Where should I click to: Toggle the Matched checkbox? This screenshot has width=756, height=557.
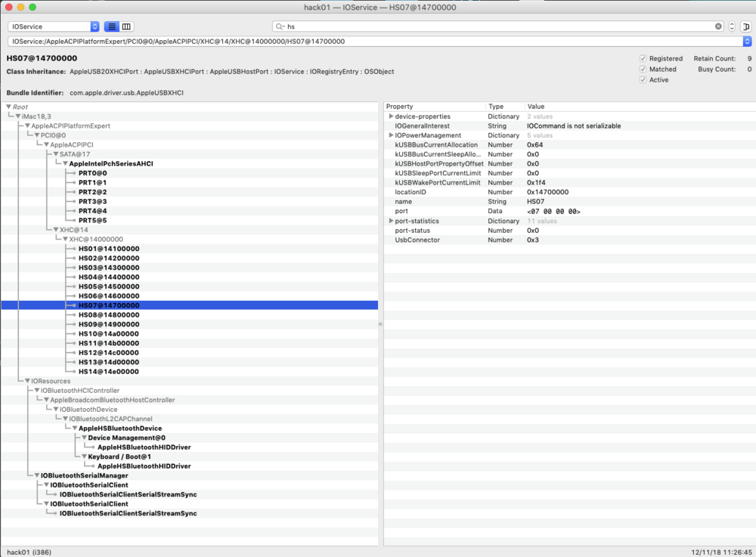coord(643,69)
